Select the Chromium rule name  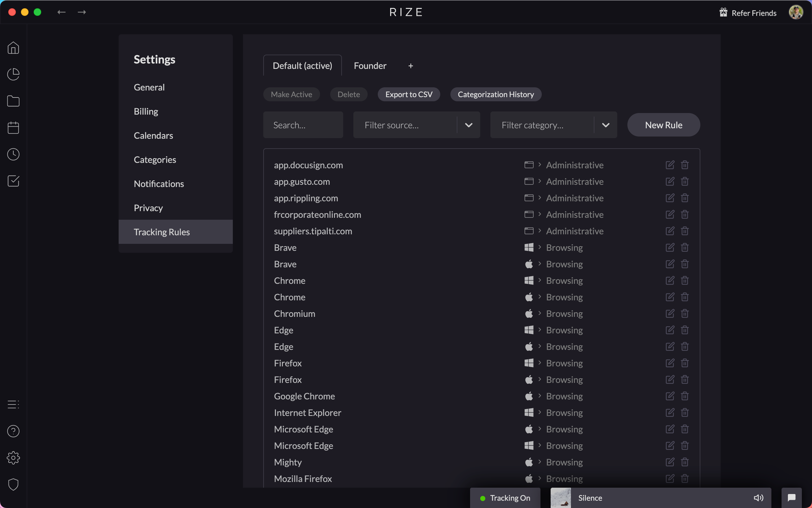[x=294, y=313]
